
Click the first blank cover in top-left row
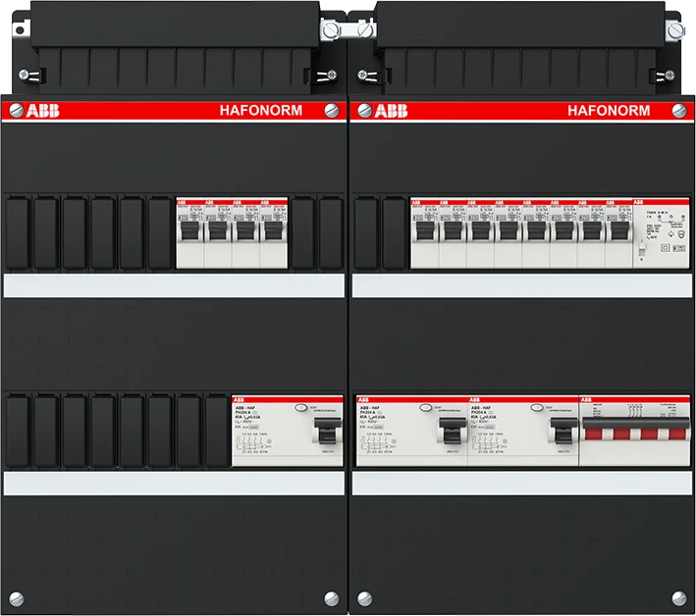(x=18, y=232)
